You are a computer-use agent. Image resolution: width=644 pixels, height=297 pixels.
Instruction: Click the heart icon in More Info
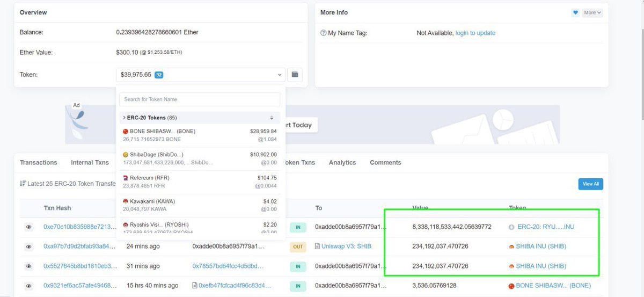576,12
